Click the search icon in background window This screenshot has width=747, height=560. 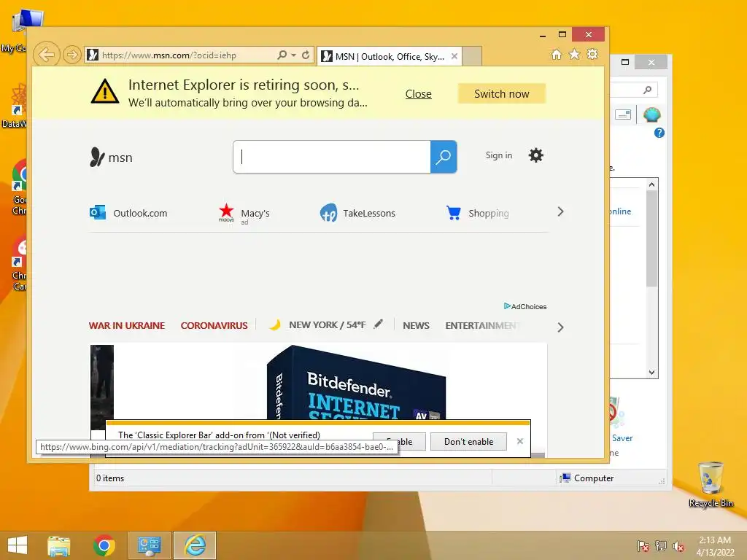point(647,90)
